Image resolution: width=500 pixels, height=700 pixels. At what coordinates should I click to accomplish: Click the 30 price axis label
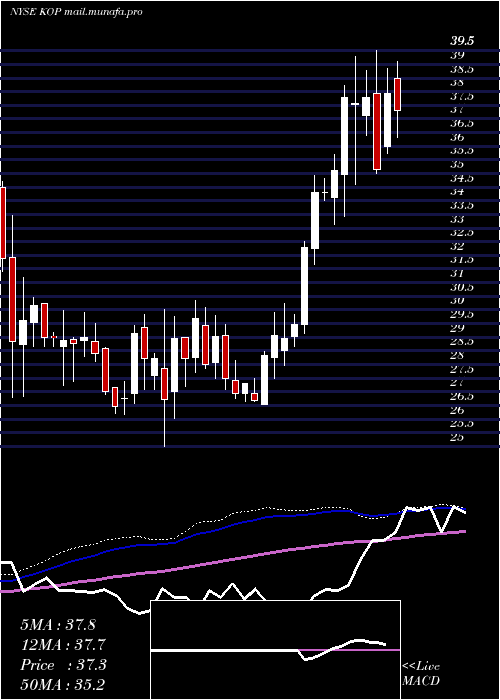[455, 301]
